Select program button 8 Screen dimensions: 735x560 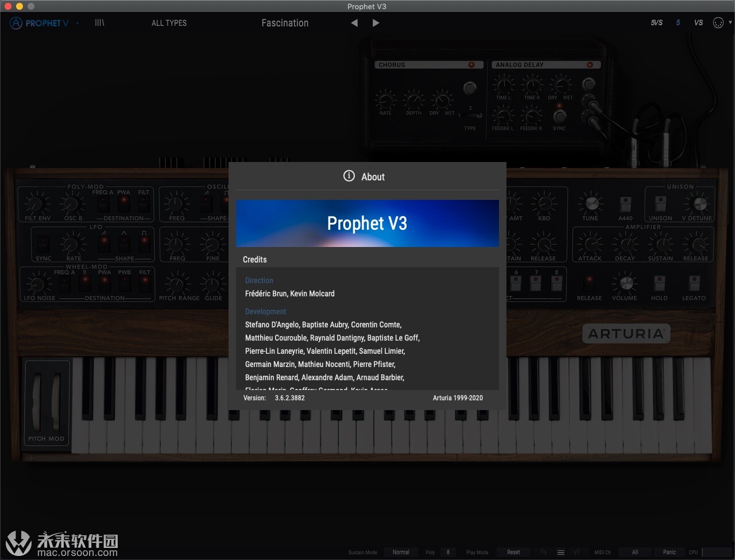click(x=556, y=283)
